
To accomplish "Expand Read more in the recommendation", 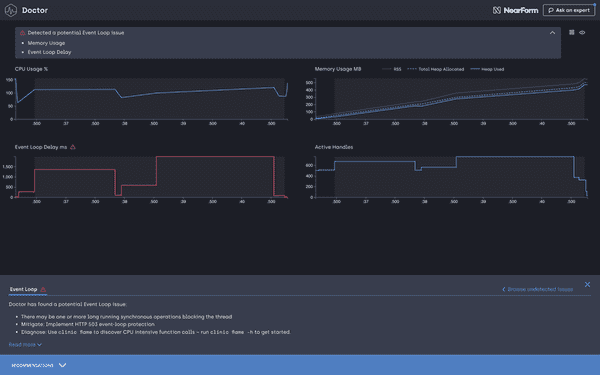I will (x=25, y=345).
